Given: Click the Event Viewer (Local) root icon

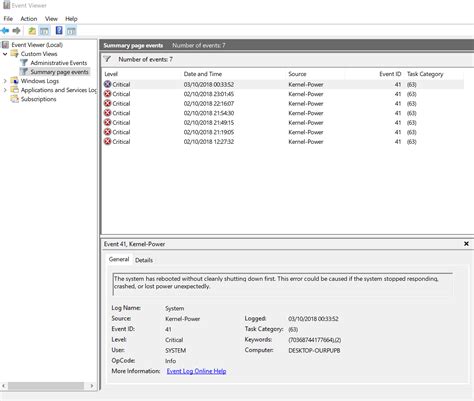Looking at the screenshot, I should [6, 44].
